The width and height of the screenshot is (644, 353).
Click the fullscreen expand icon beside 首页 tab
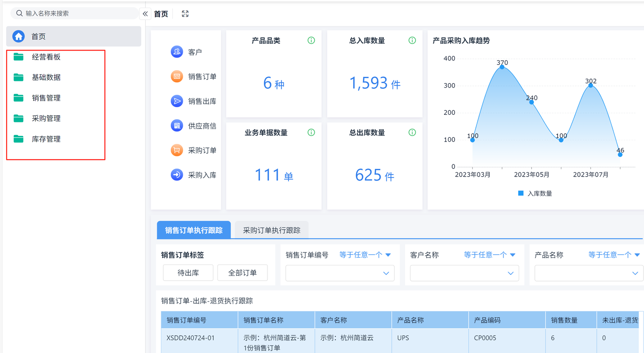[x=185, y=13]
